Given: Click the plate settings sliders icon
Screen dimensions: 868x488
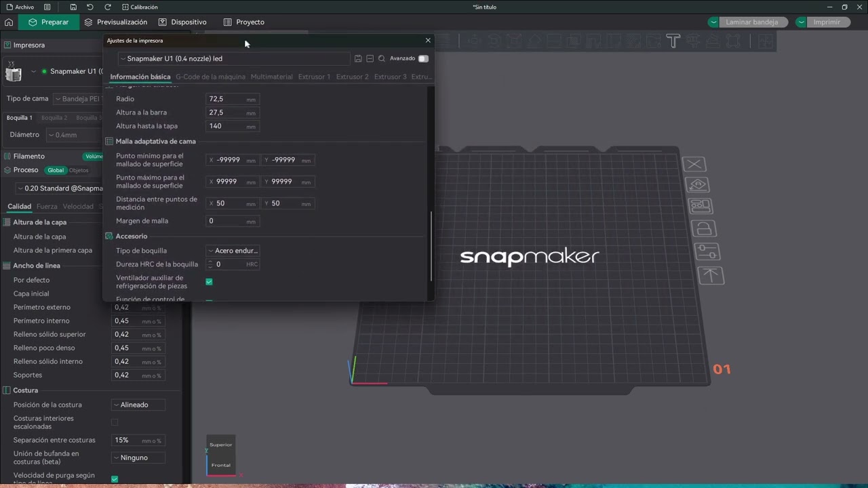Looking at the screenshot, I should 708,252.
